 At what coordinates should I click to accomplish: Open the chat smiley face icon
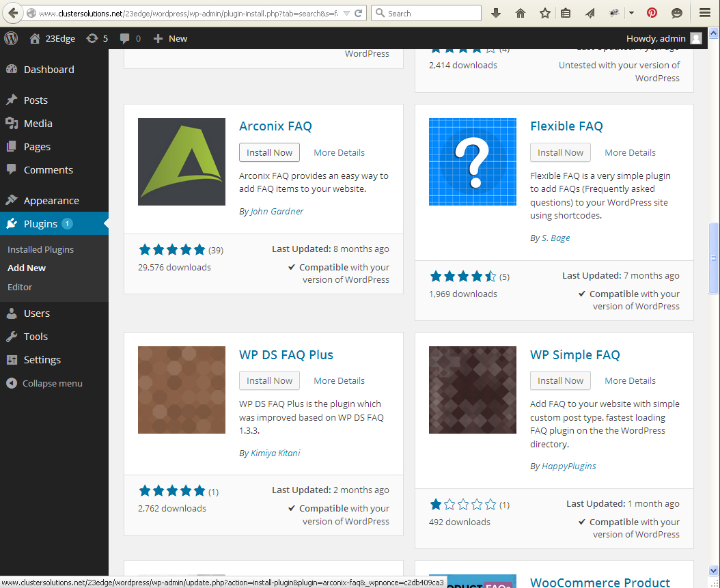coord(677,13)
